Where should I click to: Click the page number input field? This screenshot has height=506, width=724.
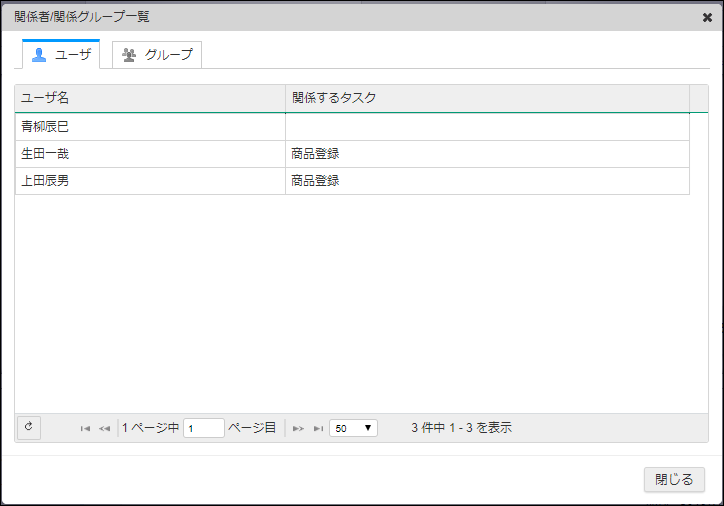pyautogui.click(x=203, y=428)
